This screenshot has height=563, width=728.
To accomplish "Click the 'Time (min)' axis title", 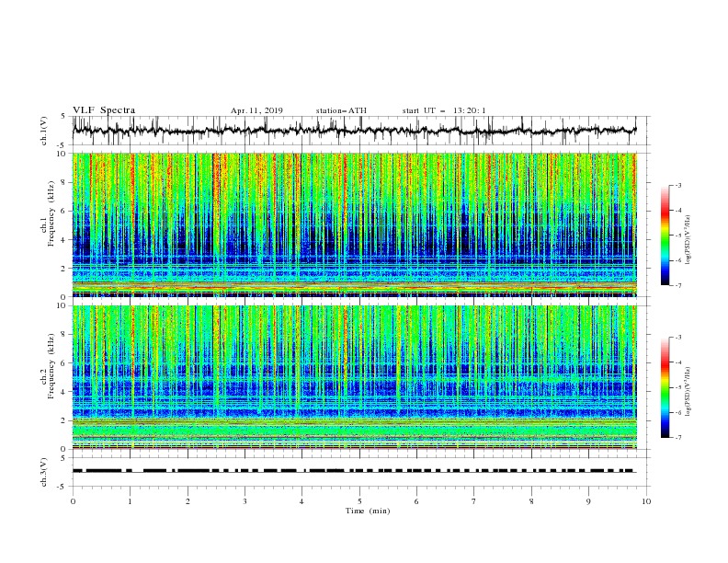I will tap(368, 511).
